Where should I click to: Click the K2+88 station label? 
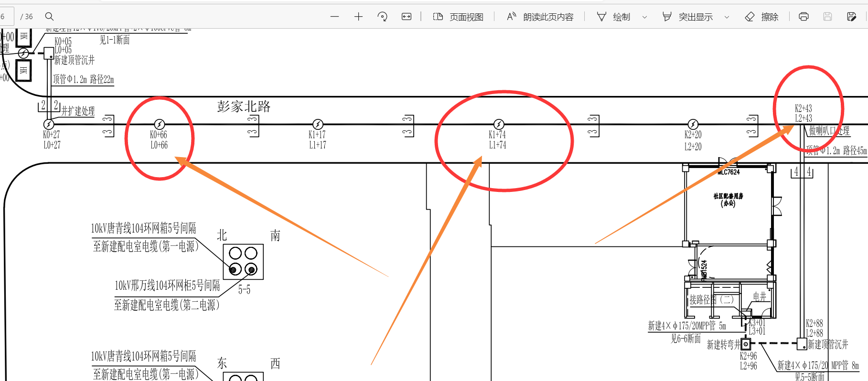[x=814, y=323]
